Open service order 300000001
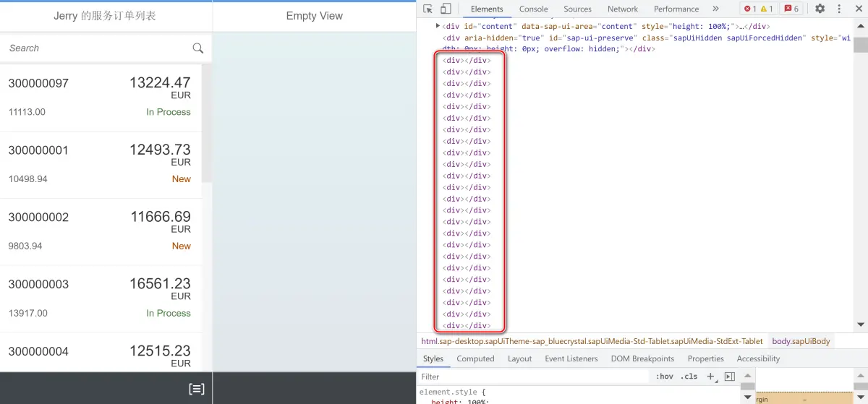The image size is (868, 404). pos(100,165)
